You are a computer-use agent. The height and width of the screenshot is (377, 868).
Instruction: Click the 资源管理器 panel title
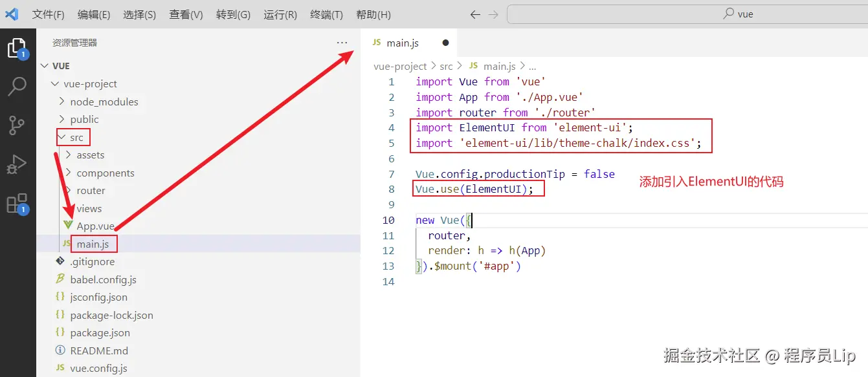pyautogui.click(x=74, y=43)
